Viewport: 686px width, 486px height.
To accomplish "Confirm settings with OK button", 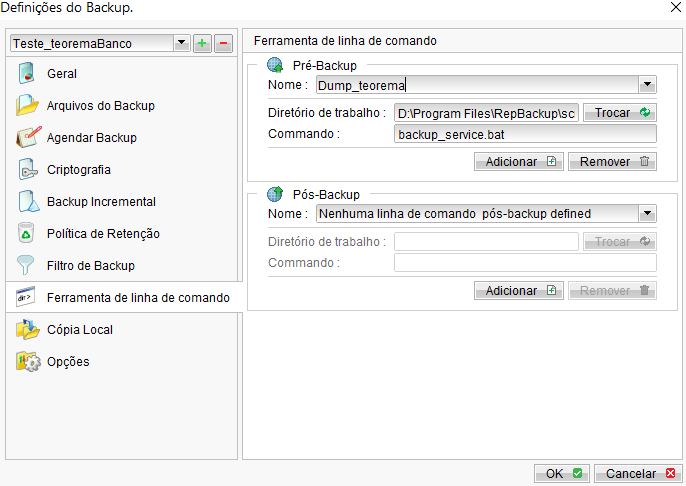I will 562,473.
